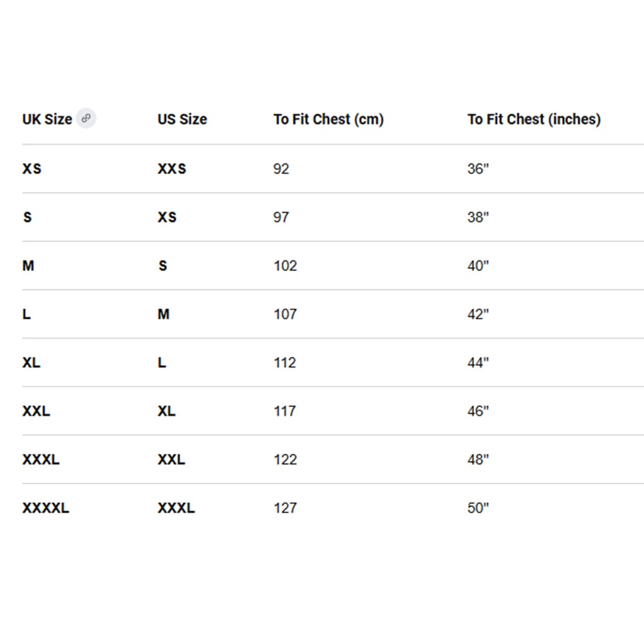
Task: Select the To Fit Chest (cm) header
Action: (x=328, y=119)
